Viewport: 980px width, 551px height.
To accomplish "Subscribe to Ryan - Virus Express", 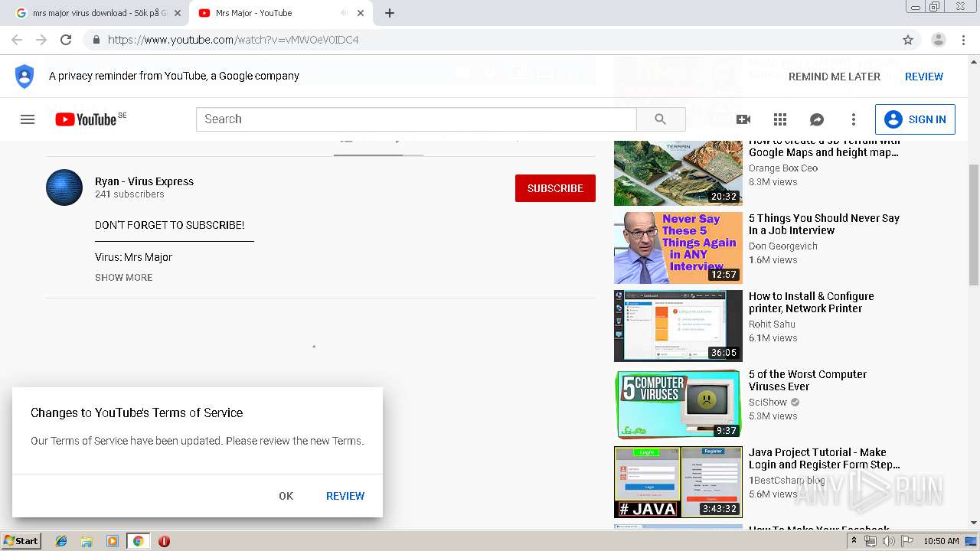I will pos(555,188).
